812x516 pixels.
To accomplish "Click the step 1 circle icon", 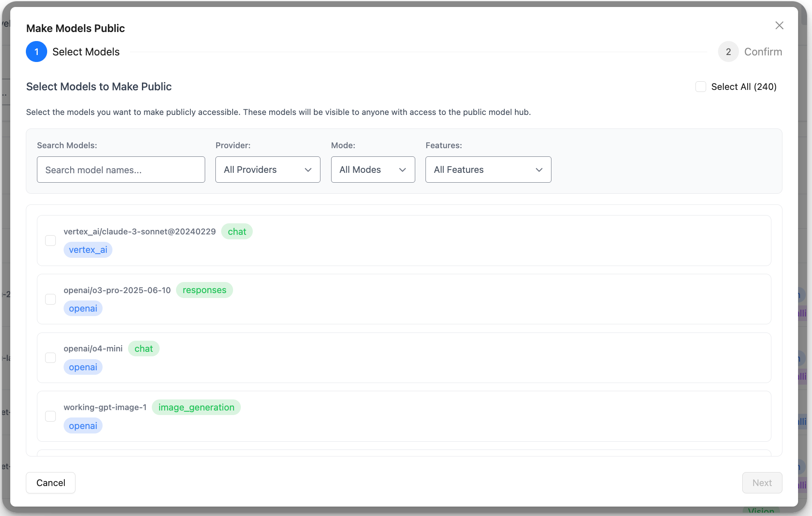I will tap(37, 52).
